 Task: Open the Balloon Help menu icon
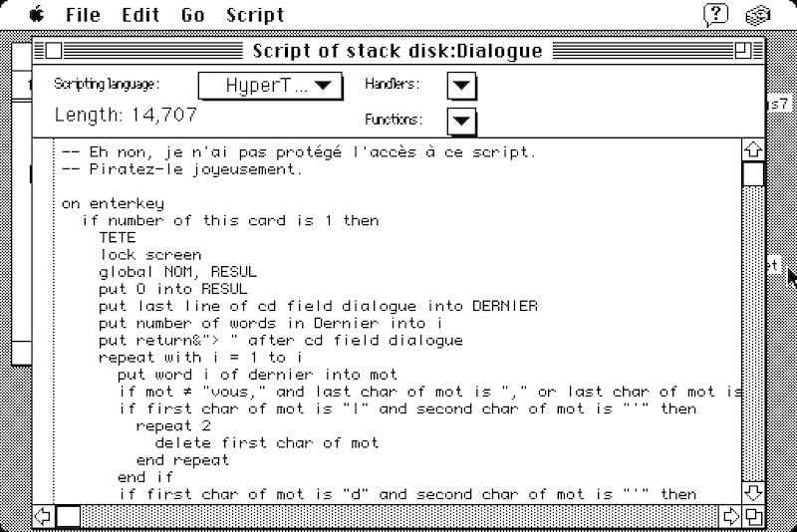(716, 15)
